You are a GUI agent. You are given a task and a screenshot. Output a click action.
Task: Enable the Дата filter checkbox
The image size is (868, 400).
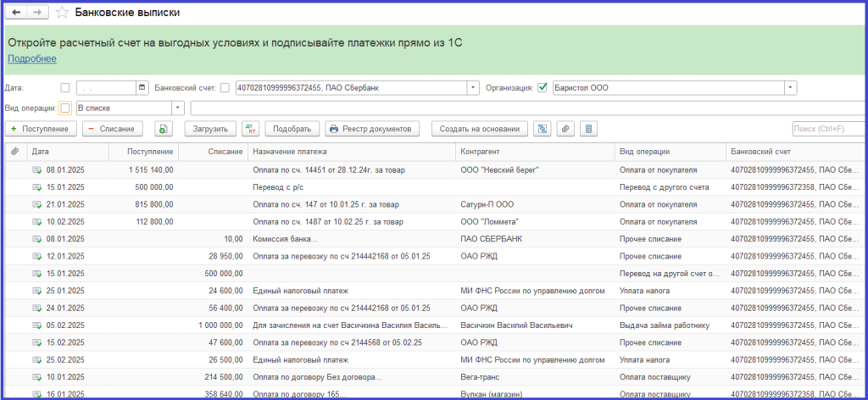[65, 87]
